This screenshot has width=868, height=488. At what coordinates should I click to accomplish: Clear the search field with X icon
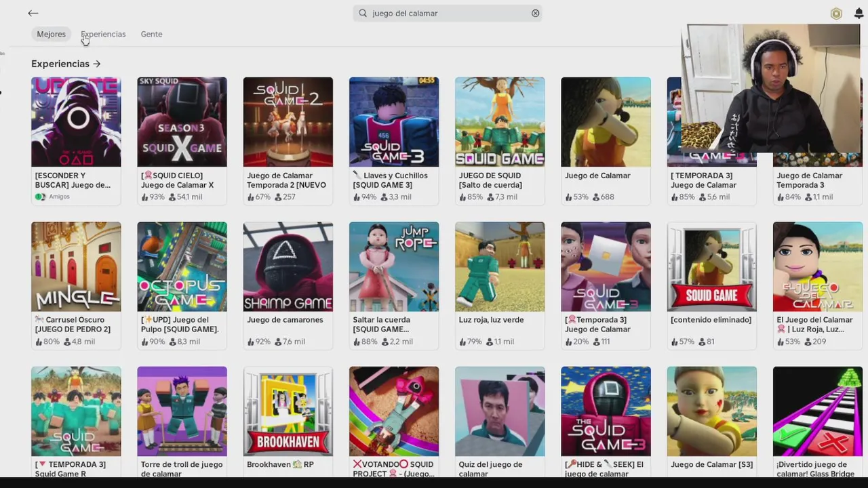pos(535,13)
